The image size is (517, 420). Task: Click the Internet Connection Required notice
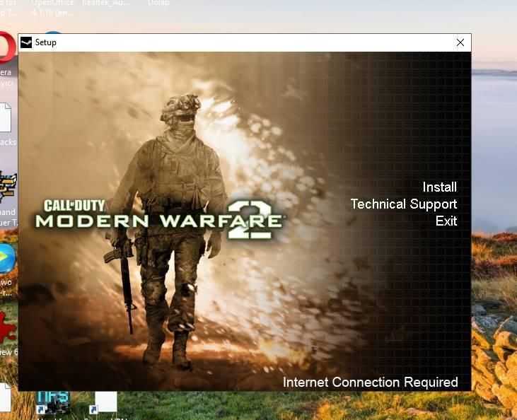pyautogui.click(x=371, y=383)
